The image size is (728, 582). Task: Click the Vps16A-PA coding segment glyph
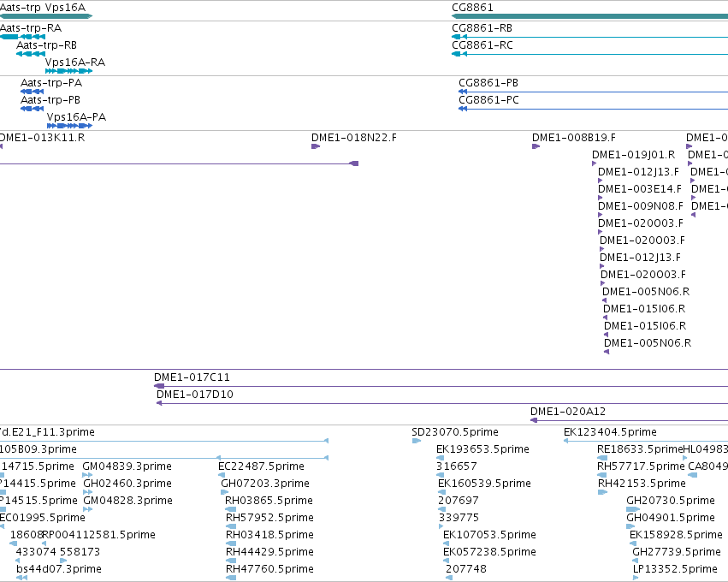click(x=69, y=126)
